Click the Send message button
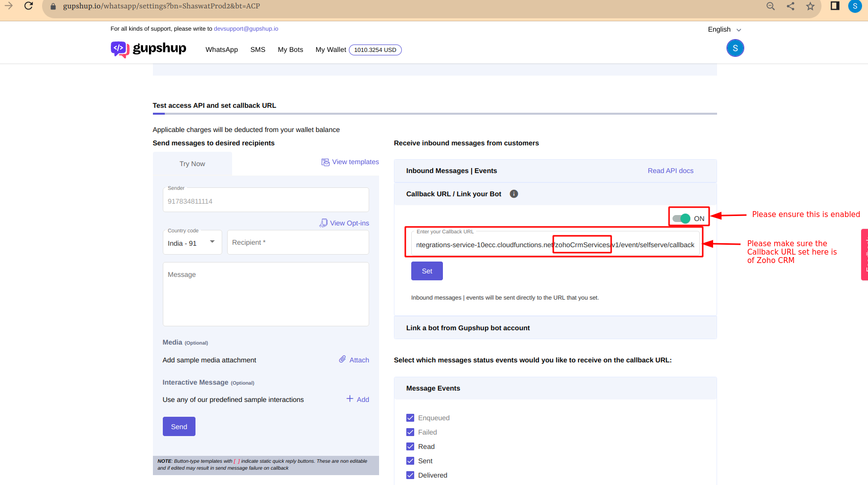 pyautogui.click(x=179, y=427)
